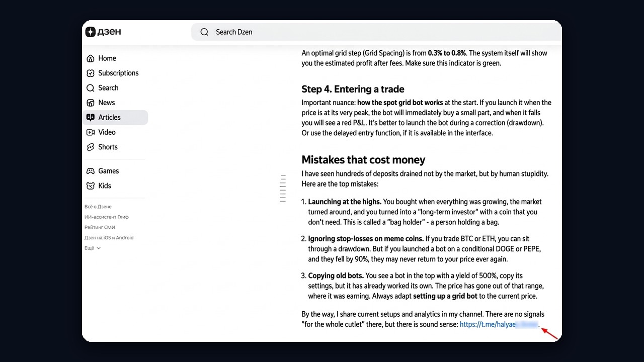Go to Video using its sidebar icon
Viewport: 644px width, 362px height.
pyautogui.click(x=91, y=132)
